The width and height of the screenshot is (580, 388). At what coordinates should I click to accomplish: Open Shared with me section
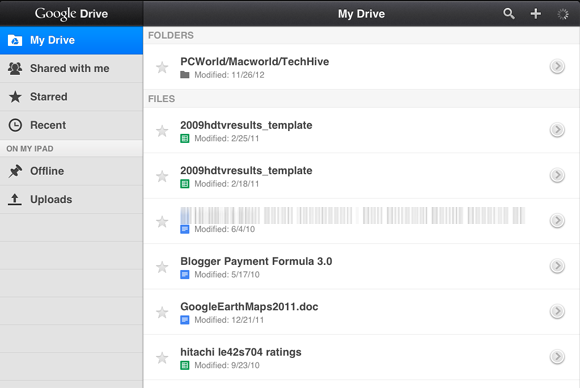click(71, 68)
